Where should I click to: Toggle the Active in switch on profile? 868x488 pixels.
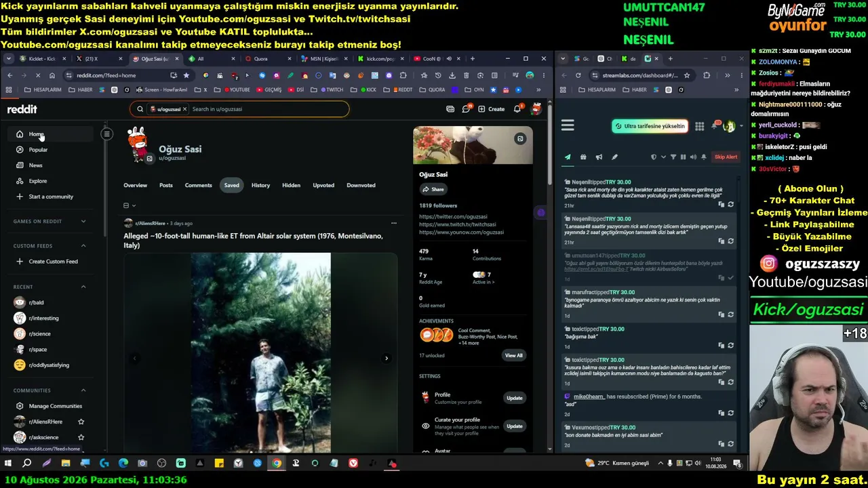click(479, 274)
